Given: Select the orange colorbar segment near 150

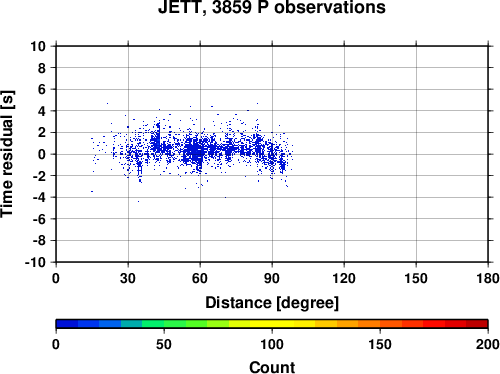Looking at the screenshot, I should (x=369, y=324).
